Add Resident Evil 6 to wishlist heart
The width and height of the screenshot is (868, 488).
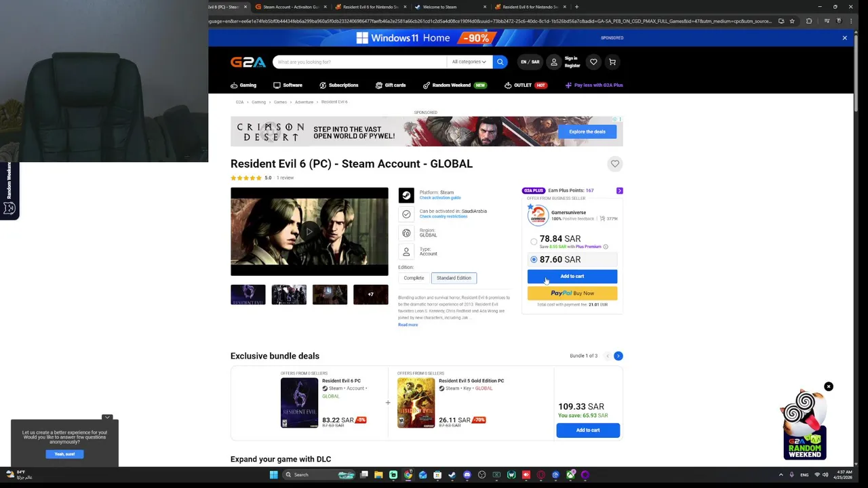click(615, 163)
